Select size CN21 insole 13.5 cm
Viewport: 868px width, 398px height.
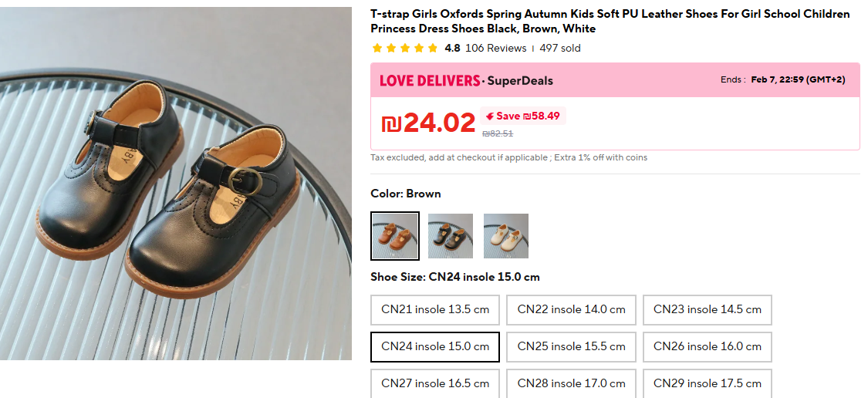click(x=435, y=309)
